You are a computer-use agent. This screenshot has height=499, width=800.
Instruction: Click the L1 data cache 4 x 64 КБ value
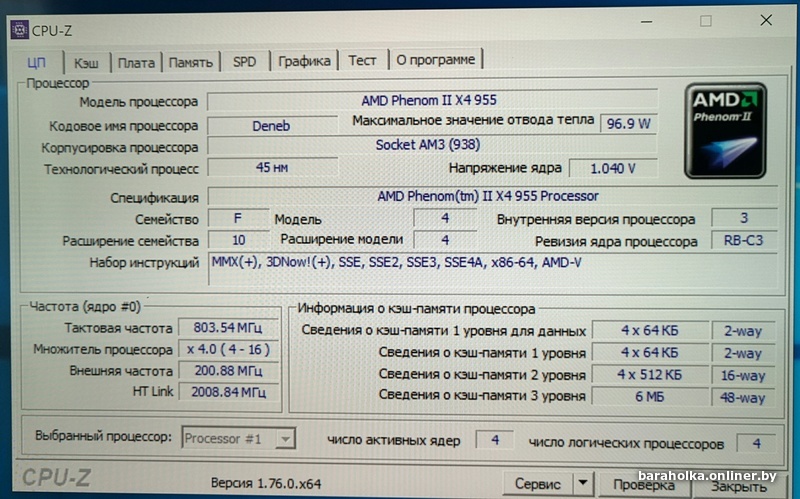pyautogui.click(x=650, y=331)
